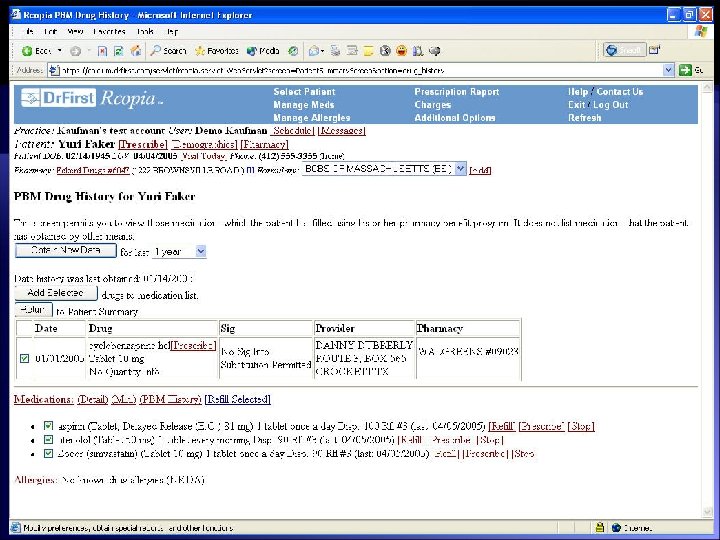Viewport: 720px width, 540px height.
Task: Click the page icon in Address bar
Action: pos(54,70)
